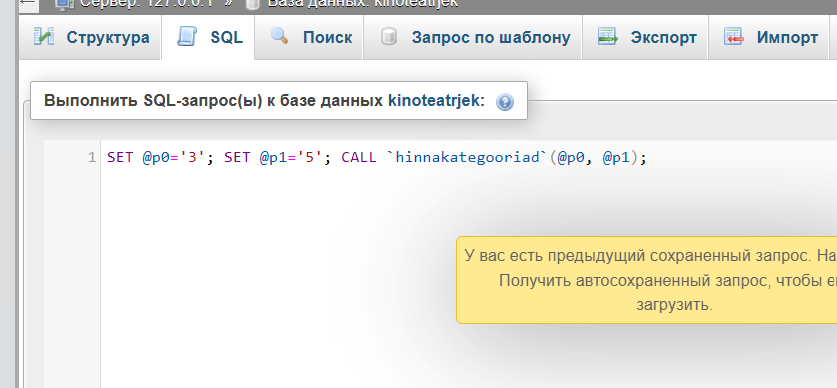Image resolution: width=837 pixels, height=388 pixels.
Task: Click the Экспорт tab's export arrow icon
Action: tap(607, 37)
